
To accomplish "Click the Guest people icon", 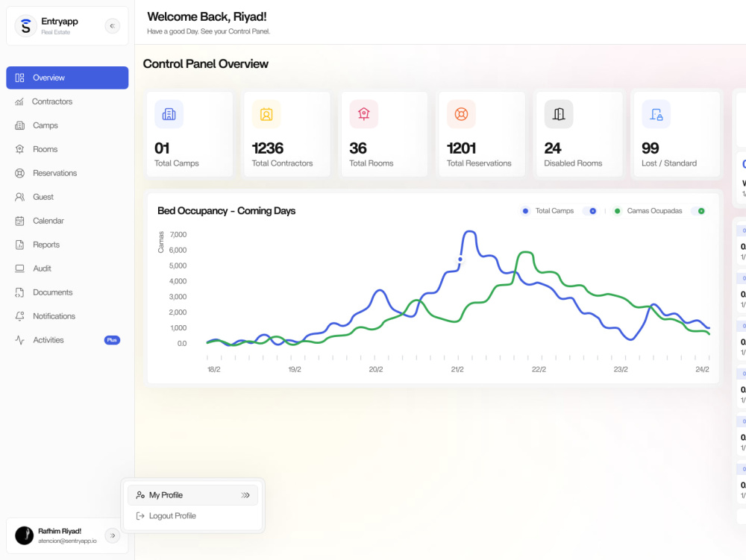I will point(19,197).
